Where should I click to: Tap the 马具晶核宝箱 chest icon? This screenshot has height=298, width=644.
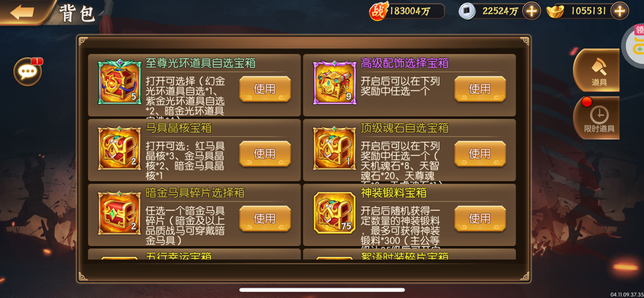[x=119, y=148]
